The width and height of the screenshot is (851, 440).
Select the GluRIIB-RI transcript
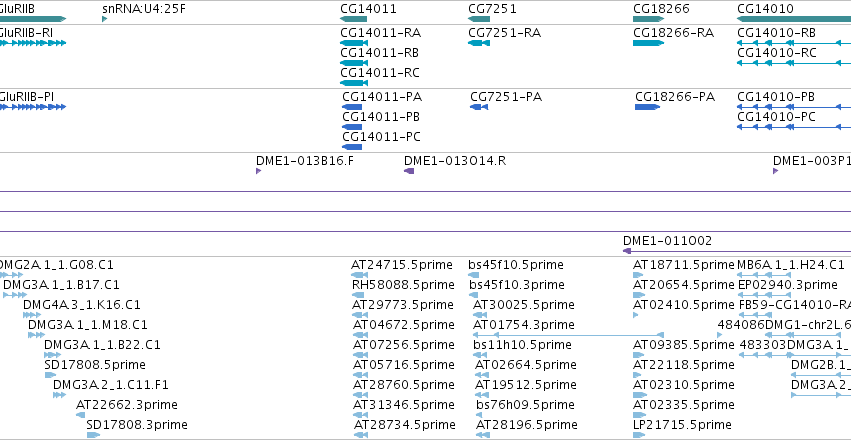[x=33, y=43]
